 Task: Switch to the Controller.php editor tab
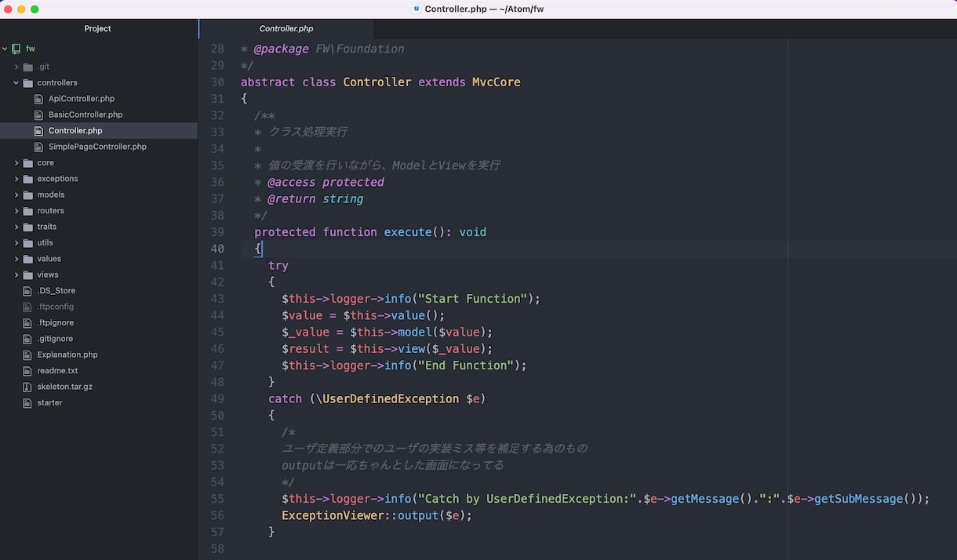[286, 28]
